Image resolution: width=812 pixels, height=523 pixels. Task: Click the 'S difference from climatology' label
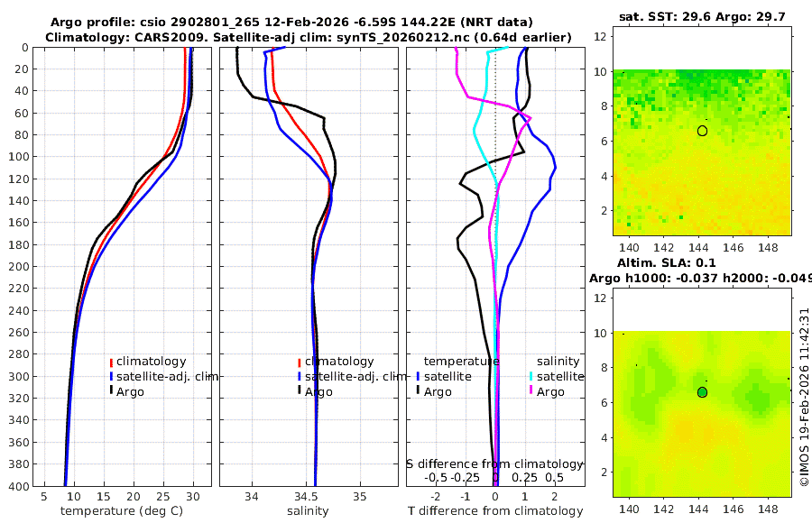pyautogui.click(x=495, y=464)
